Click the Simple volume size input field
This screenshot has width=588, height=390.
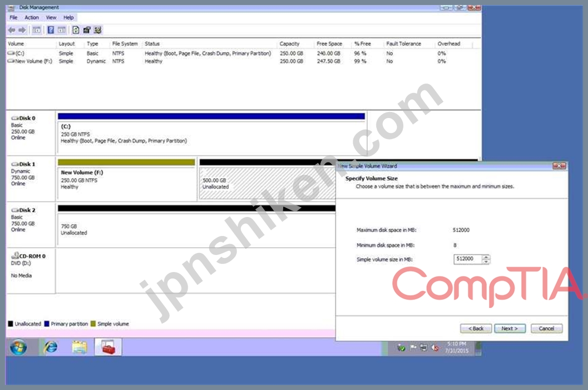click(x=467, y=259)
